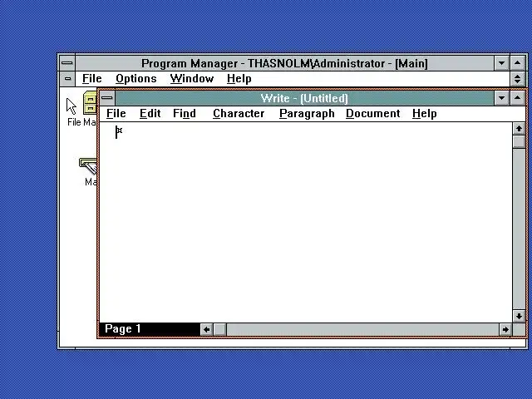Click the Write horizontal scroll right arrow
Screen dimensions: 532x399
click(505, 329)
